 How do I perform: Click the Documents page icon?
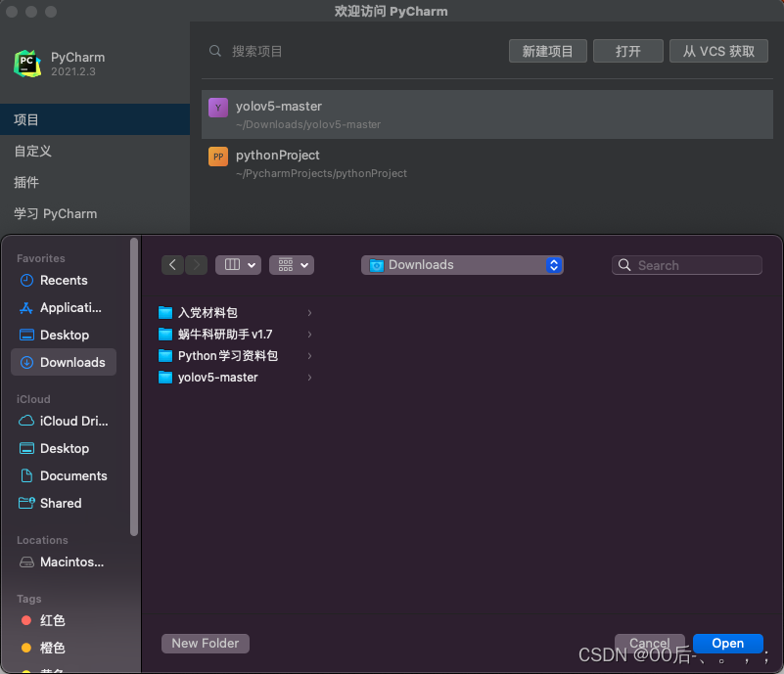26,475
